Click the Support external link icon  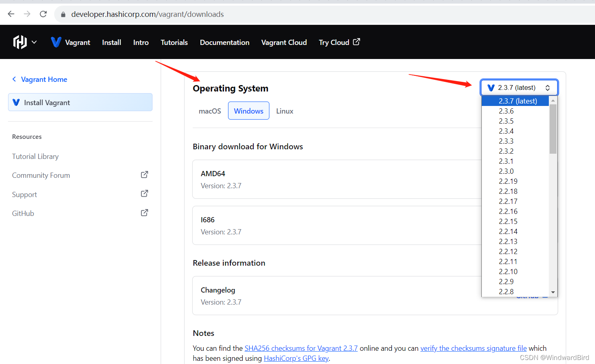tap(145, 193)
